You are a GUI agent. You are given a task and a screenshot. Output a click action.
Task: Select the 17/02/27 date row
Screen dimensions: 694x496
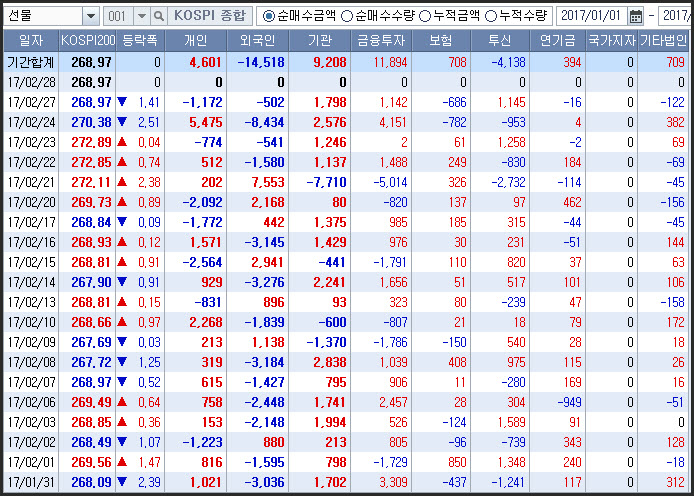tap(346, 102)
